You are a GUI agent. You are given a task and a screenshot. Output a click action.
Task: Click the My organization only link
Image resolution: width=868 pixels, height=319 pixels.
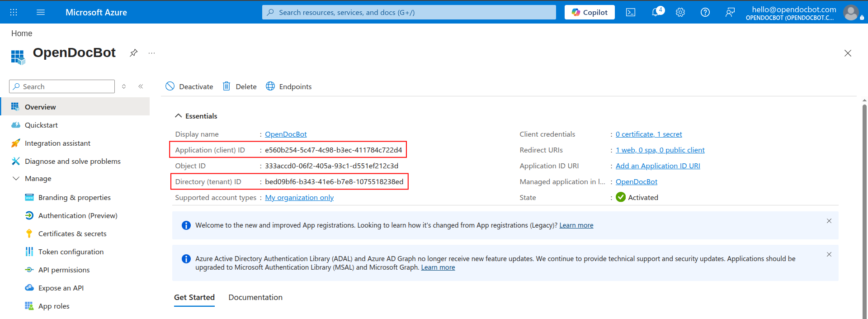(x=299, y=198)
